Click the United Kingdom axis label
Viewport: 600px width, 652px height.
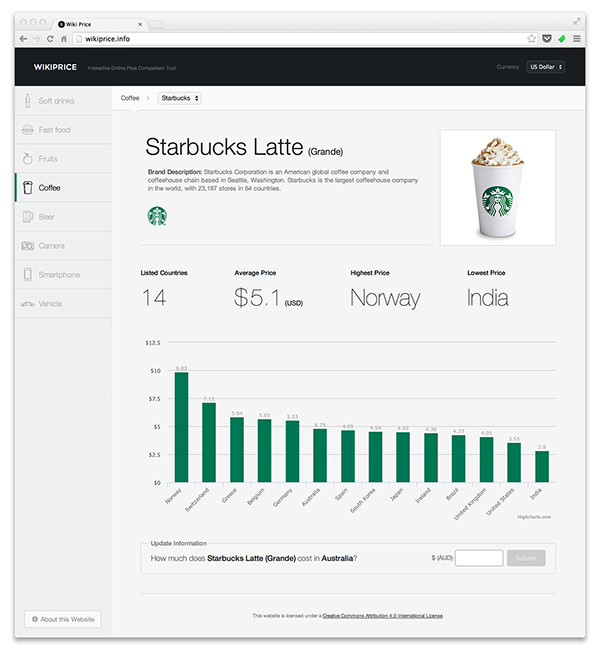click(x=470, y=504)
